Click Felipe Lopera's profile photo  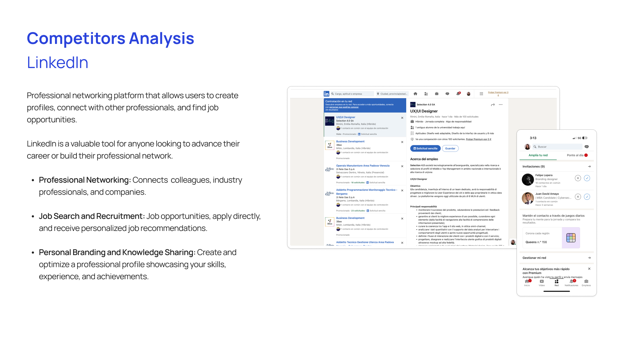pos(528,180)
